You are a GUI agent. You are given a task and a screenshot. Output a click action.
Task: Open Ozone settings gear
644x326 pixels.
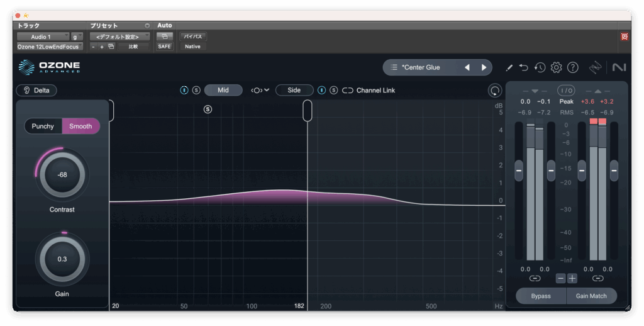556,67
